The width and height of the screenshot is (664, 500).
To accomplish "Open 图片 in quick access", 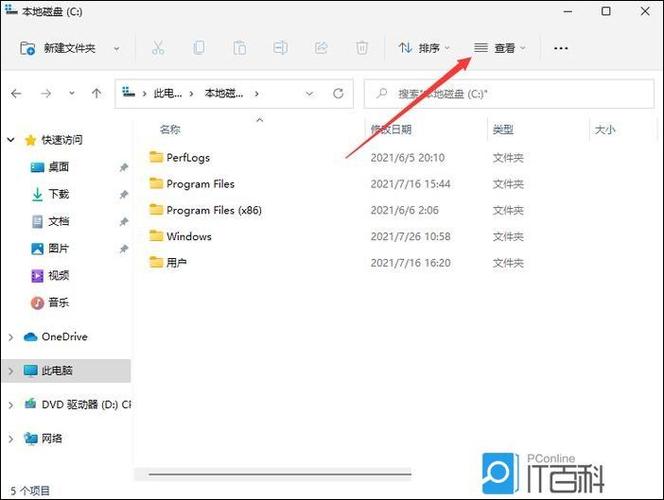I will pyautogui.click(x=58, y=249).
